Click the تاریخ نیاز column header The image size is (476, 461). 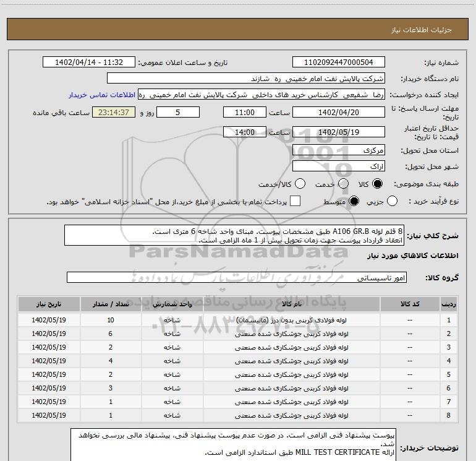coord(49,304)
